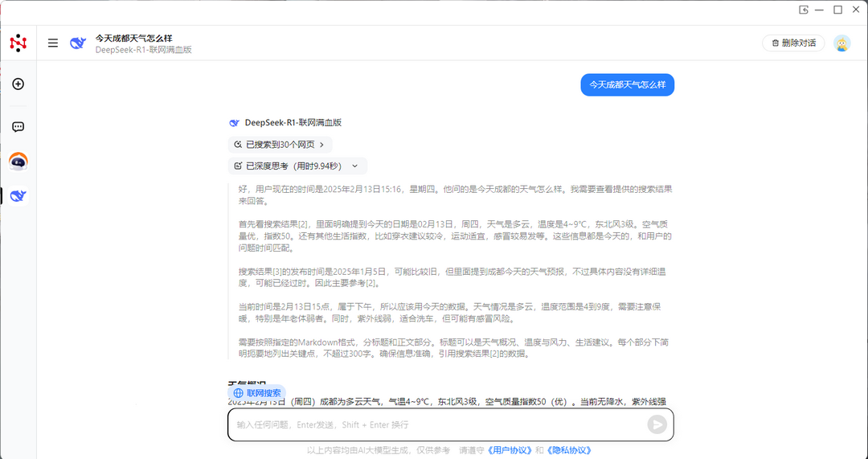Open the user avatar at top right
Image resolution: width=868 pixels, height=459 pixels.
(x=841, y=43)
